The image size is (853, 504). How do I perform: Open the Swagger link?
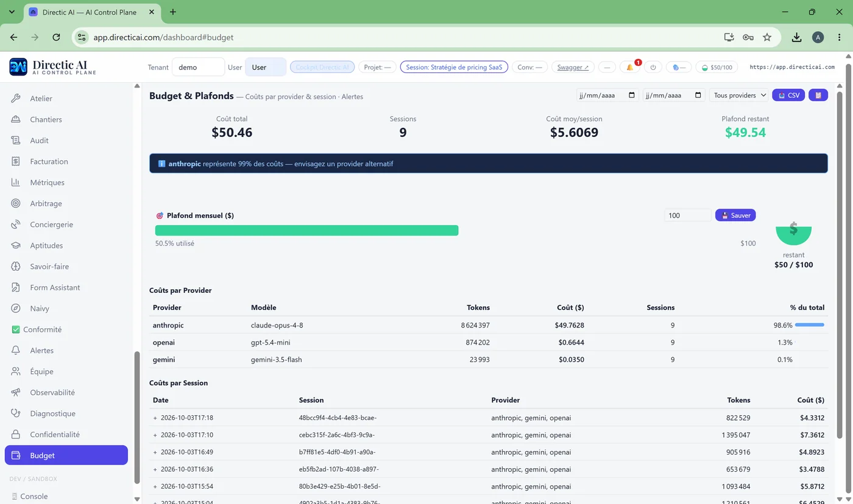point(573,67)
